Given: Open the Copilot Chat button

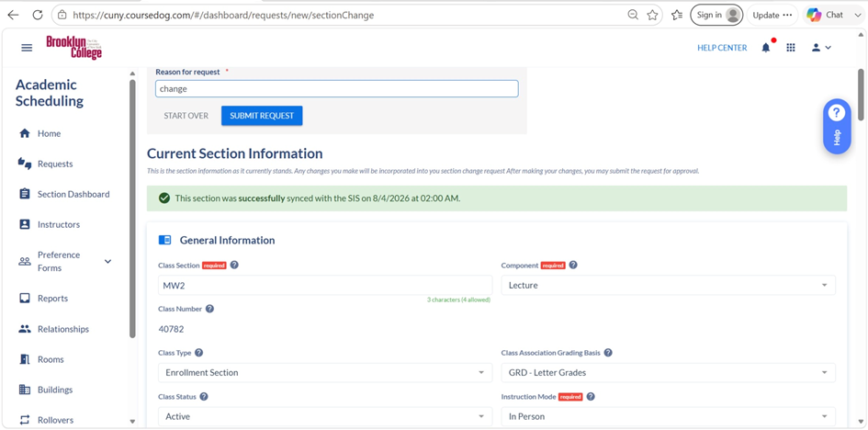Looking at the screenshot, I should coord(825,15).
